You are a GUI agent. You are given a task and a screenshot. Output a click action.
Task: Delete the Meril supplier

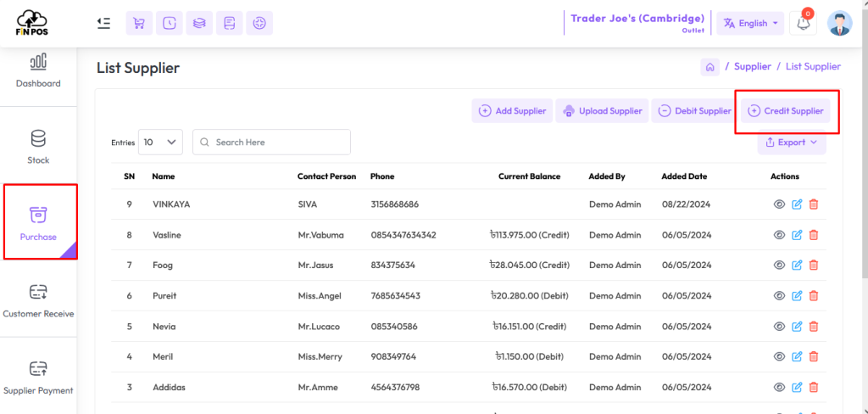(813, 357)
